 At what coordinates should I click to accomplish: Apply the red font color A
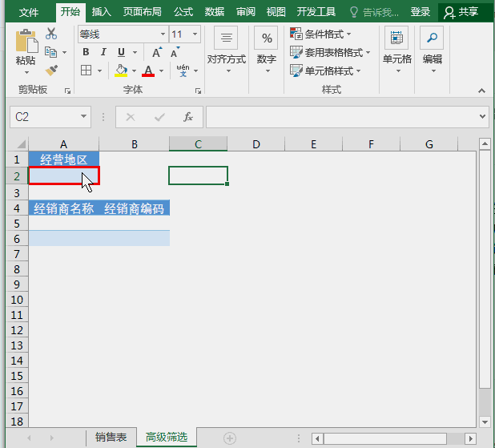coord(148,71)
